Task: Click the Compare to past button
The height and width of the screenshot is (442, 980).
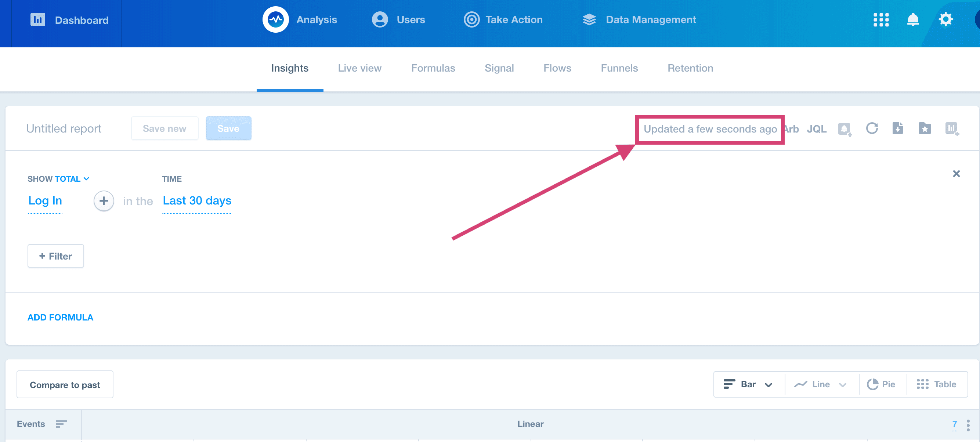Action: pyautogui.click(x=65, y=385)
